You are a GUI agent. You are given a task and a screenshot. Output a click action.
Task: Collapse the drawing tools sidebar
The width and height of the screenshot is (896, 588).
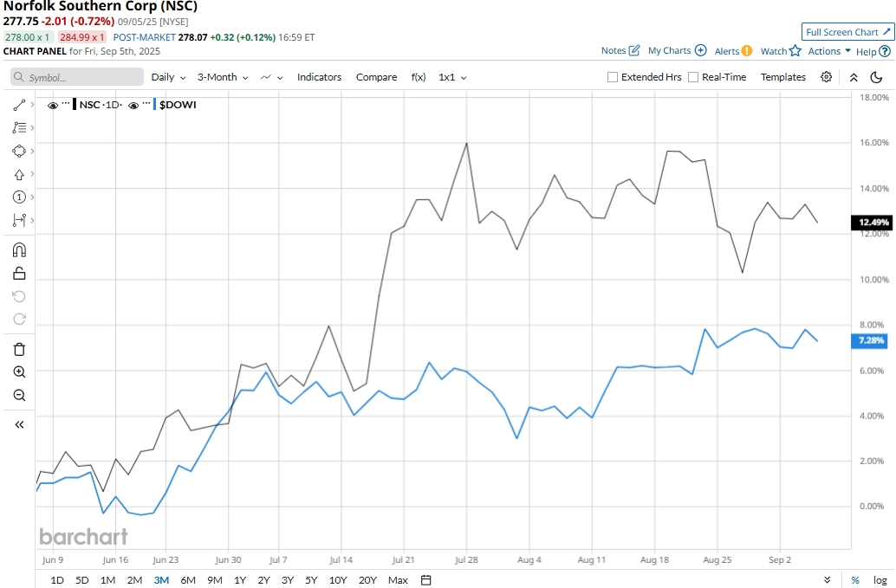pyautogui.click(x=19, y=424)
